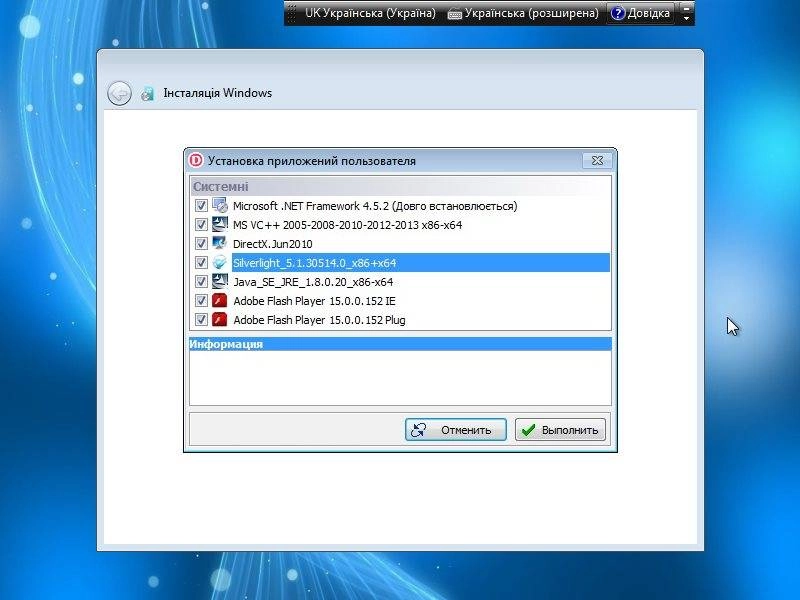The width and height of the screenshot is (800, 600).
Task: Click the Silverlight item icon
Action: 220,262
